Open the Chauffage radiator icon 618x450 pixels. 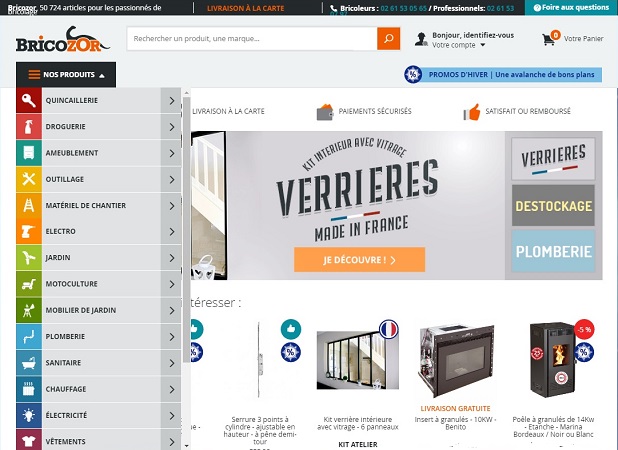click(x=29, y=389)
